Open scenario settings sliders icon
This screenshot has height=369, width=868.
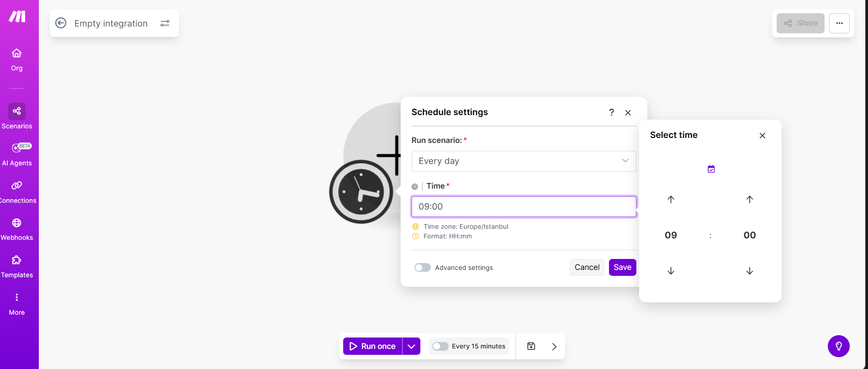pos(165,23)
